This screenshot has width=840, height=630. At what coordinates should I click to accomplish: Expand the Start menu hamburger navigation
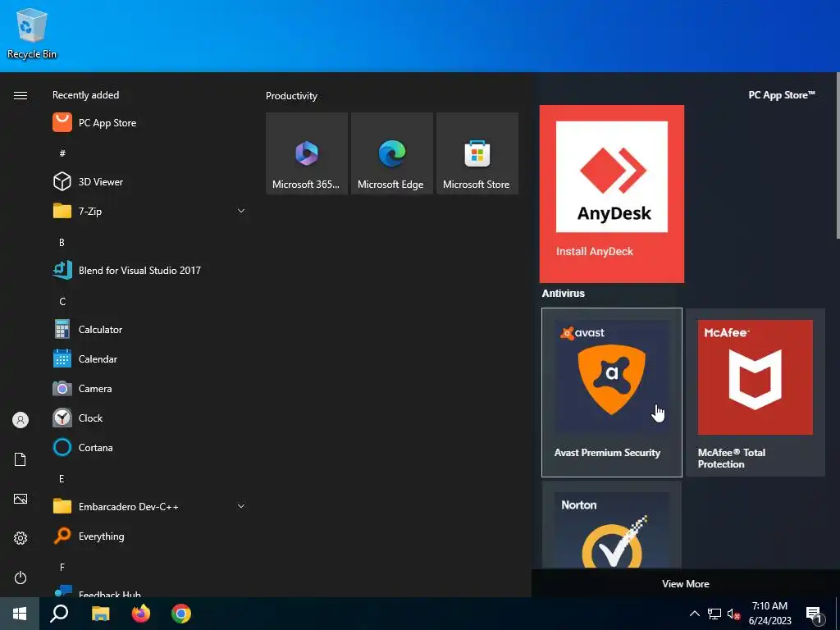[x=21, y=95]
